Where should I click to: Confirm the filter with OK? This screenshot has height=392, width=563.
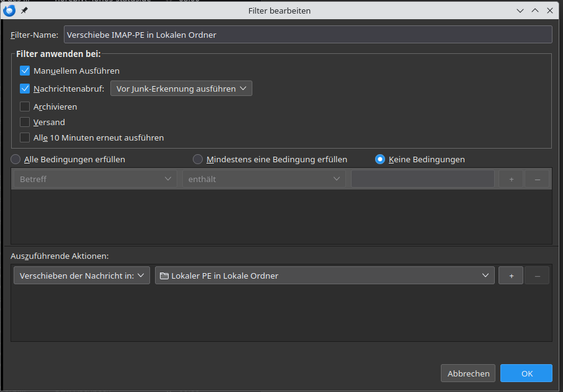[x=526, y=373]
